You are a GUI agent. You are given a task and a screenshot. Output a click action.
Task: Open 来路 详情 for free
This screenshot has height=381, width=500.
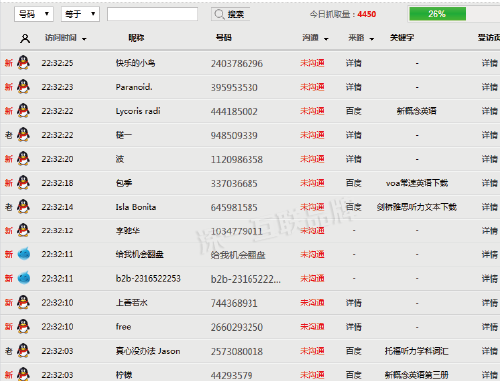click(354, 327)
